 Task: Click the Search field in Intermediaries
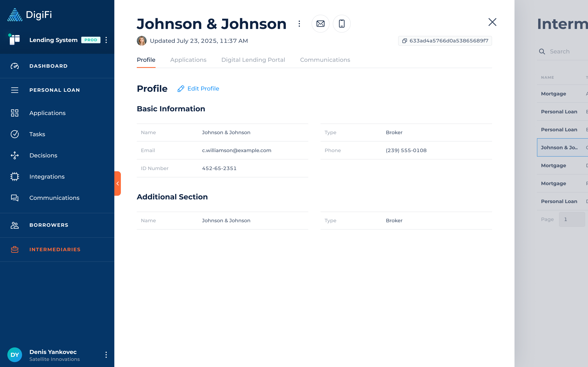pos(564,51)
